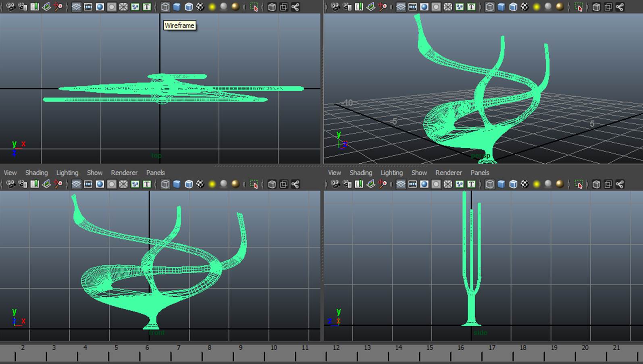The height and width of the screenshot is (364, 643).
Task: Click View menu of the front view
Action: [10, 173]
